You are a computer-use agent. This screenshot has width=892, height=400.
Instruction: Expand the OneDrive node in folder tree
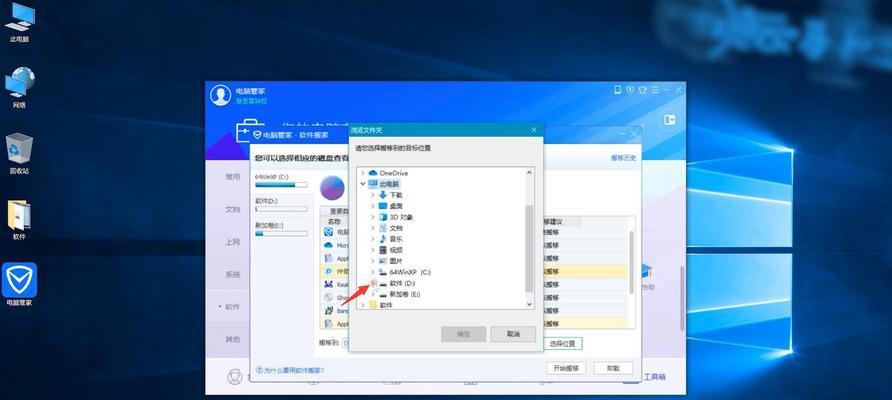pyautogui.click(x=363, y=172)
